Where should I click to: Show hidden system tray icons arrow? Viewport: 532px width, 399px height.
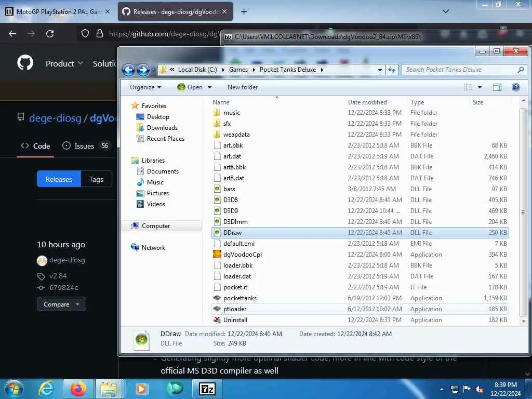442,389
